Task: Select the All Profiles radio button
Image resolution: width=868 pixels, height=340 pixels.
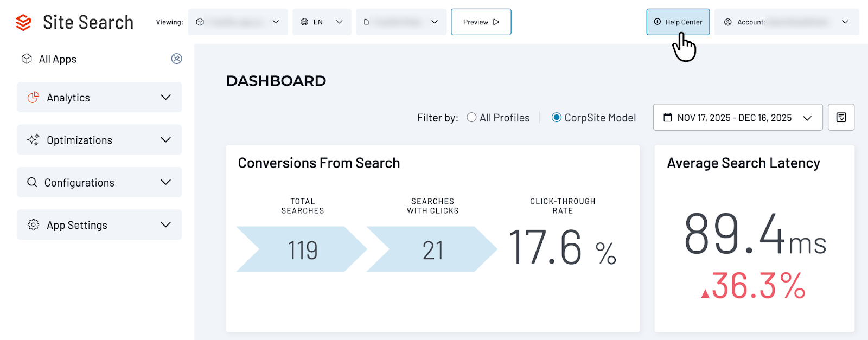Action: 471,117
